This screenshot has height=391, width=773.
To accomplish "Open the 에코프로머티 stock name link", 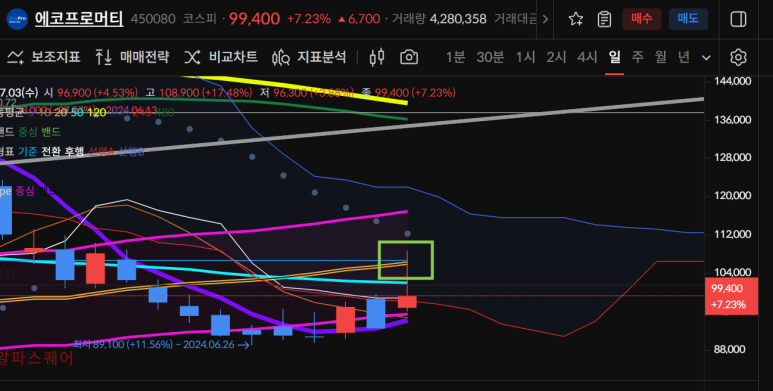I will (79, 19).
